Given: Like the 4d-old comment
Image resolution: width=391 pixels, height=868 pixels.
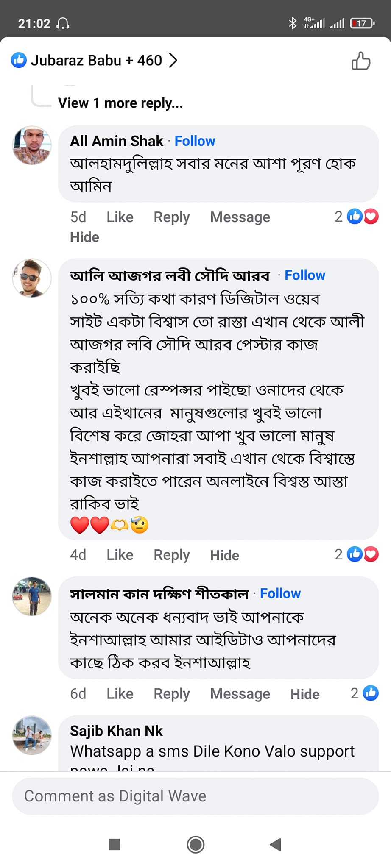Looking at the screenshot, I should pos(120,555).
